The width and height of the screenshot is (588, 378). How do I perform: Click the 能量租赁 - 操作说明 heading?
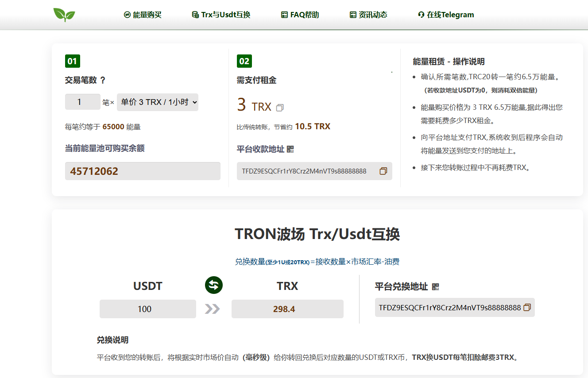click(x=449, y=62)
